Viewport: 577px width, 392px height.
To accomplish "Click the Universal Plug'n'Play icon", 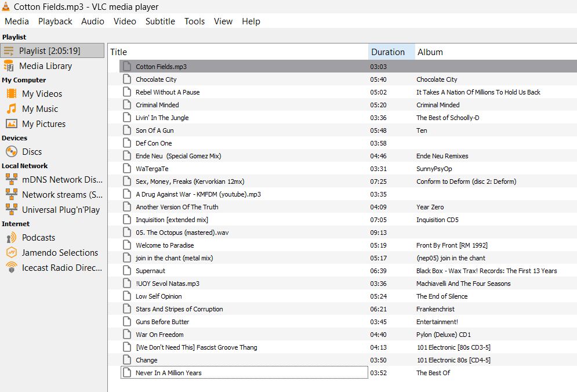I will point(12,209).
